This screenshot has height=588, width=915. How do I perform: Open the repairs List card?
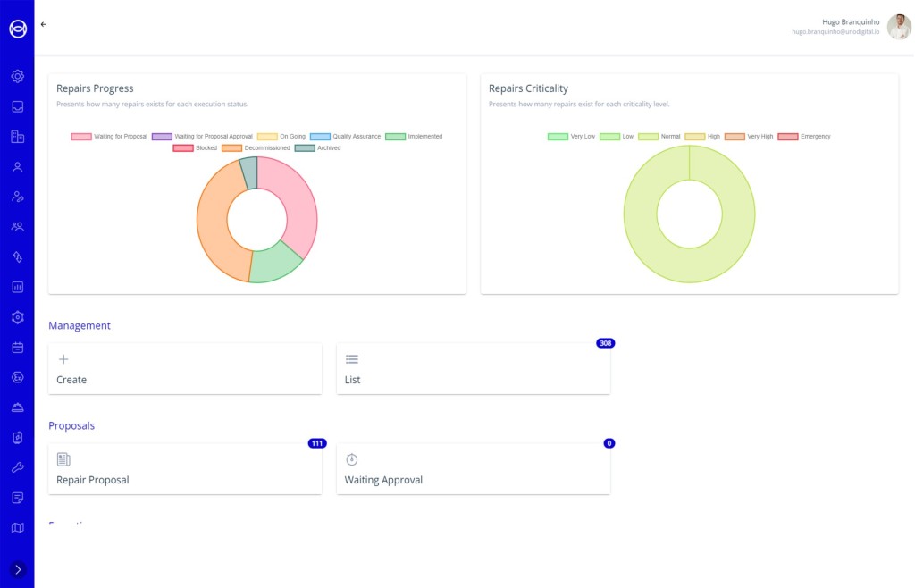[x=473, y=369]
